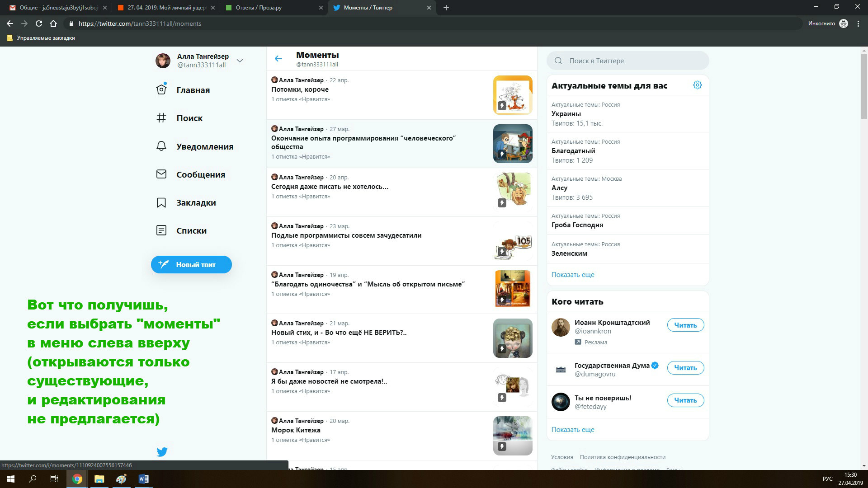Open moment Потомки, короче

pos(300,89)
